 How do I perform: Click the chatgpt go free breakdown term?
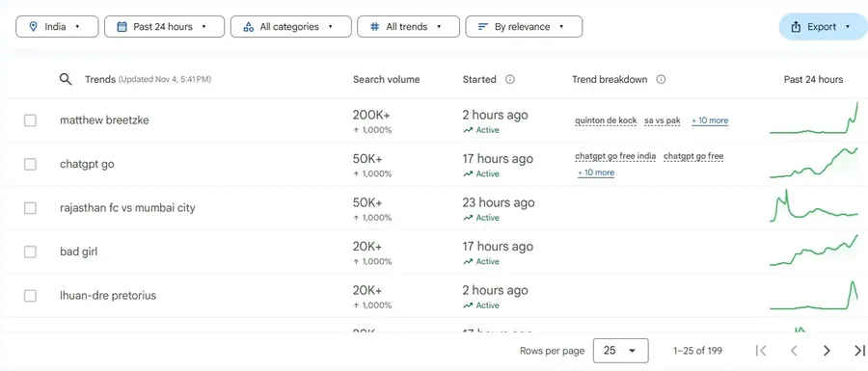pos(693,156)
